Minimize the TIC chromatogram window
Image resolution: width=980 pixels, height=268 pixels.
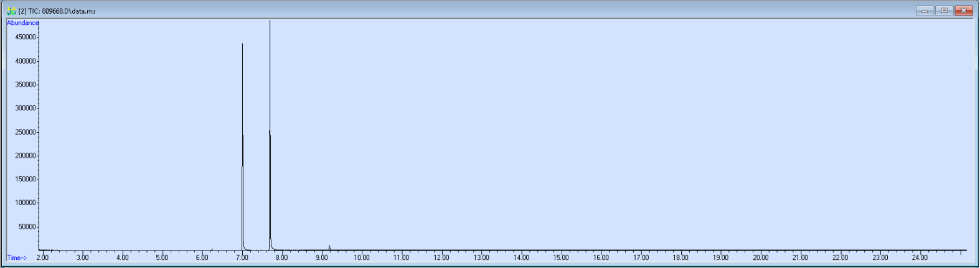[925, 11]
